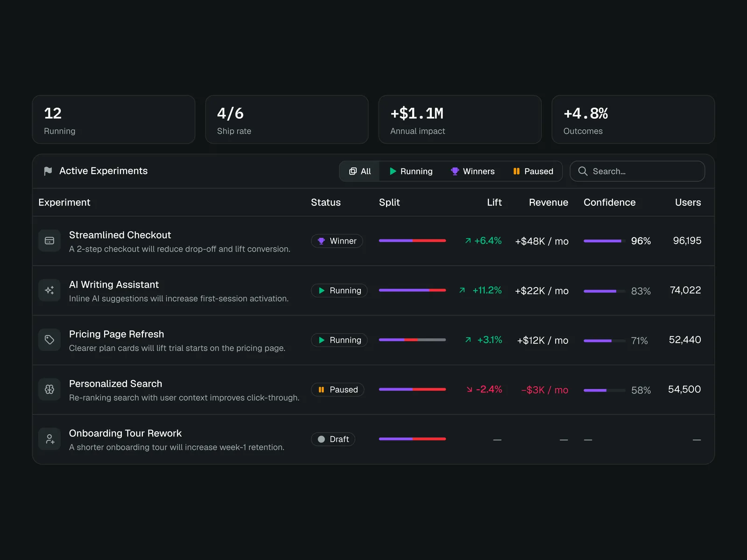Open the +4.8% Outcomes summary card

[633, 119]
